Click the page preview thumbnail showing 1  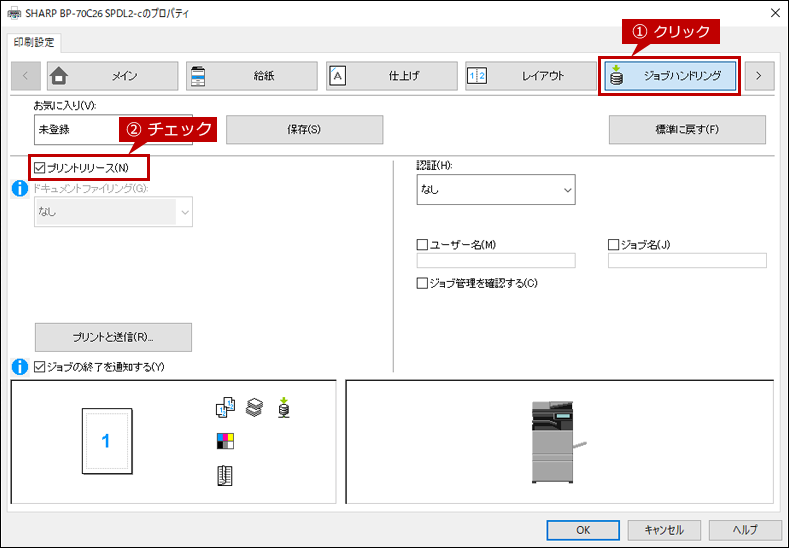click(x=107, y=441)
